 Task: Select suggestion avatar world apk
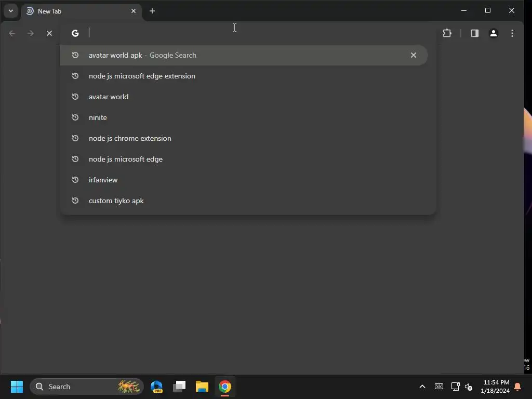point(244,55)
